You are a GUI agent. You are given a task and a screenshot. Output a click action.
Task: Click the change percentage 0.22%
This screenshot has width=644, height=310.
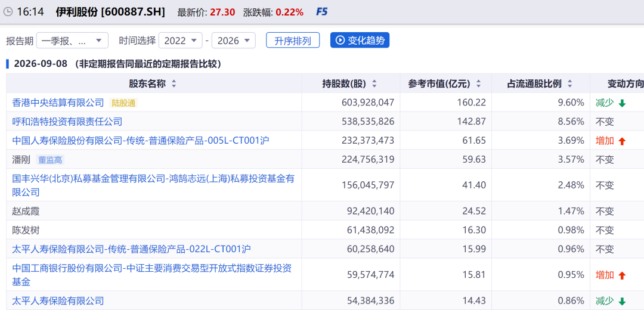coord(290,13)
